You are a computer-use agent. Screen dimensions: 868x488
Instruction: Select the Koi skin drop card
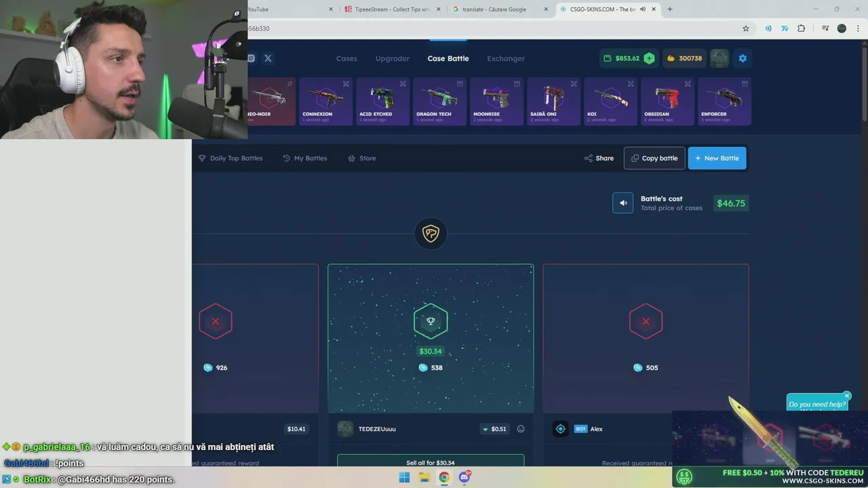(611, 101)
